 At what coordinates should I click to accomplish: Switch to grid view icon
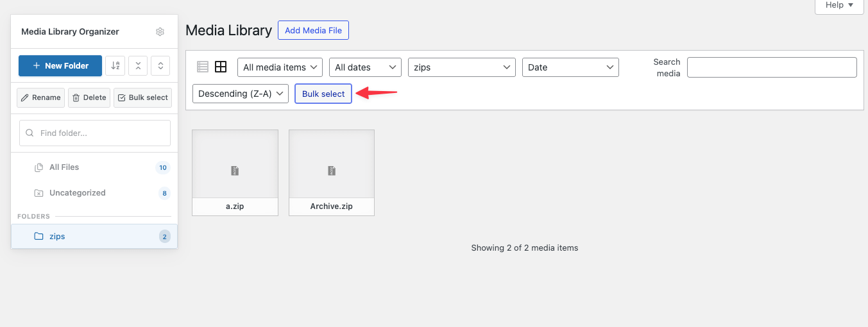[221, 67]
